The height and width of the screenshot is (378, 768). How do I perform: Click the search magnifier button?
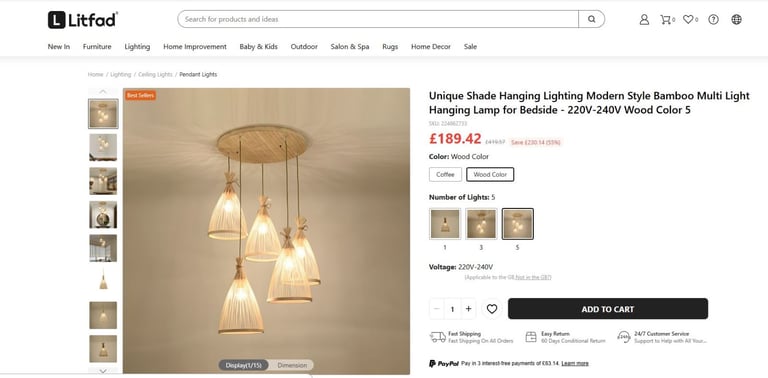click(x=592, y=19)
